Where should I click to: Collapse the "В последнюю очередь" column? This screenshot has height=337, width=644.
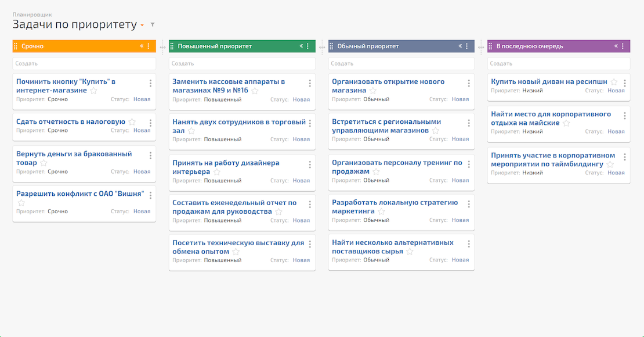coord(616,46)
